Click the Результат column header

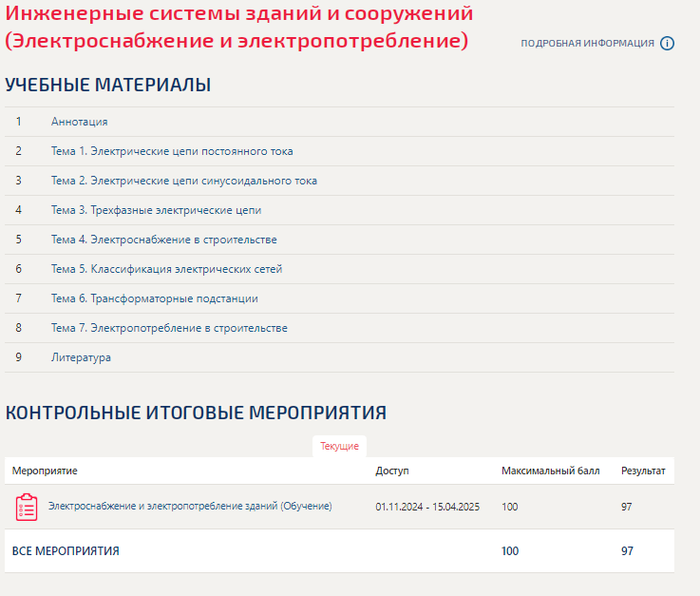tap(643, 471)
